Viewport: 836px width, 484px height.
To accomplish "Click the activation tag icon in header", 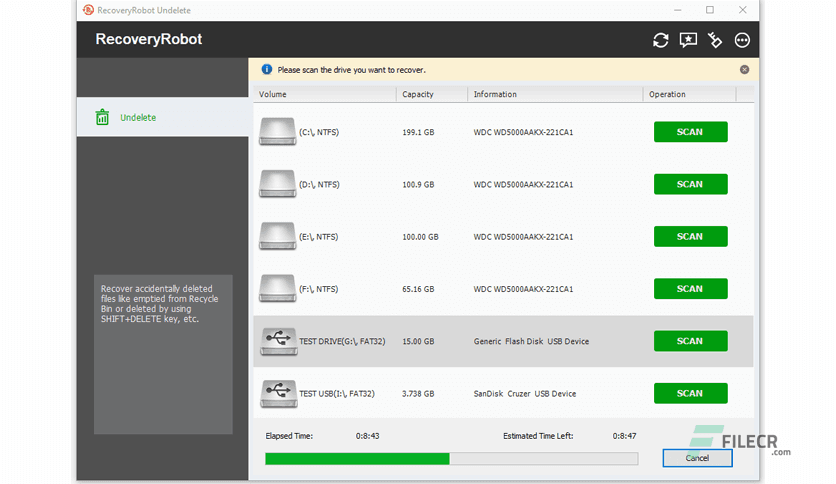I will click(715, 40).
